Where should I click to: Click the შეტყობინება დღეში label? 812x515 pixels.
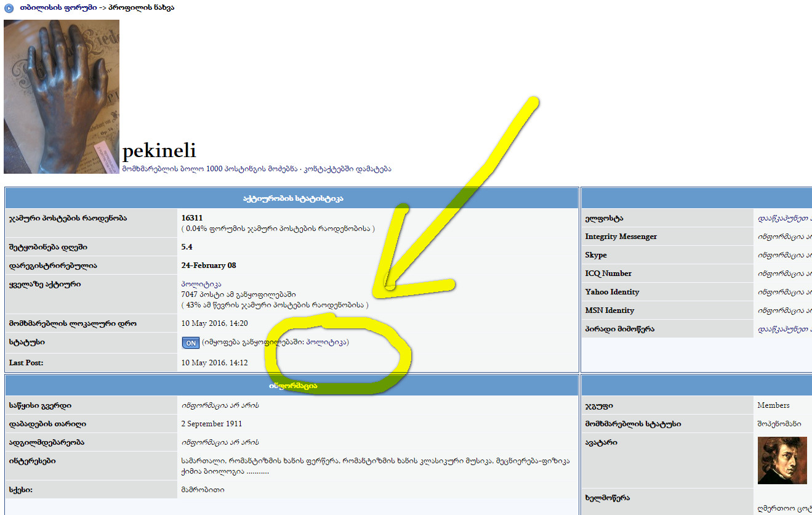[x=48, y=247]
